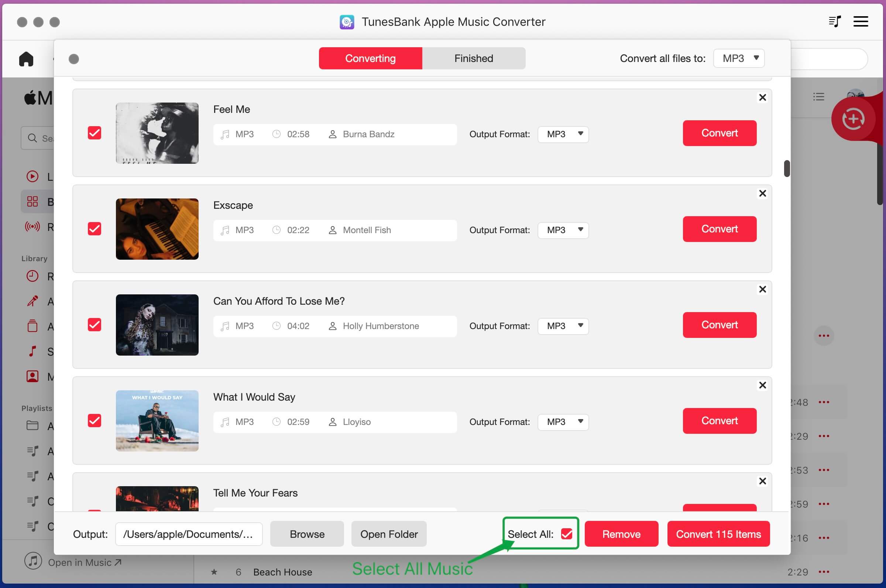Click the Artists microphone sidebar icon
Image resolution: width=886 pixels, height=588 pixels.
coord(32,301)
